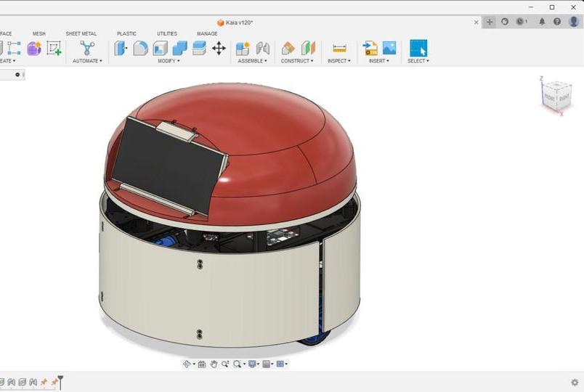Screen dimensions: 584x392
Task: Expand the SELECT dropdown
Action: coord(418,61)
